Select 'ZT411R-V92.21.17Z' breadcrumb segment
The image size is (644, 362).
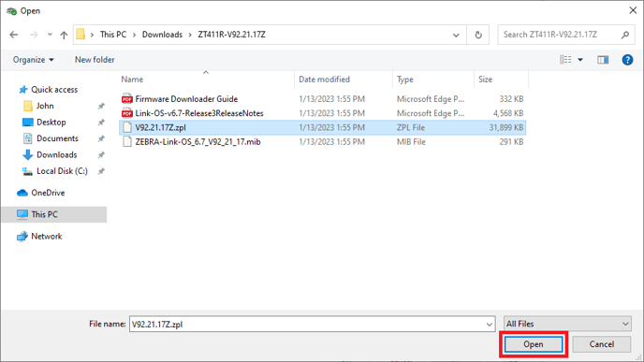point(231,35)
